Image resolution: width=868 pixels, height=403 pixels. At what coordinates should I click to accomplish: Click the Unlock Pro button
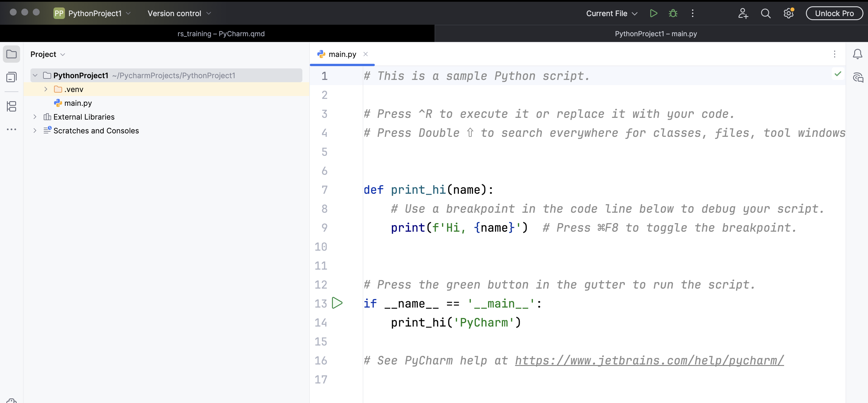pyautogui.click(x=834, y=14)
